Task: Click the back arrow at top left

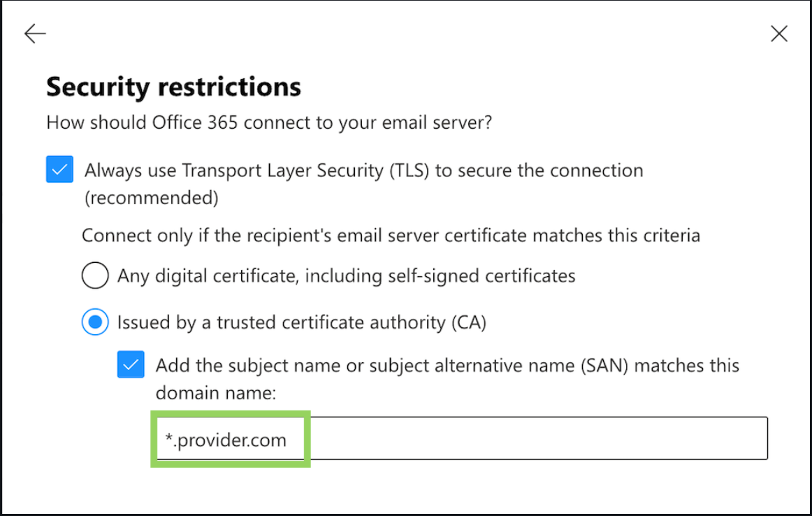Action: click(x=34, y=33)
